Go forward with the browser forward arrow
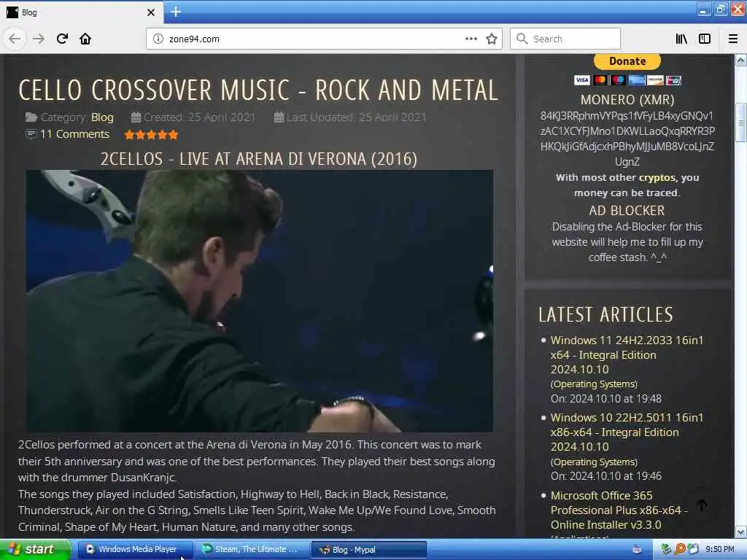 tap(39, 39)
